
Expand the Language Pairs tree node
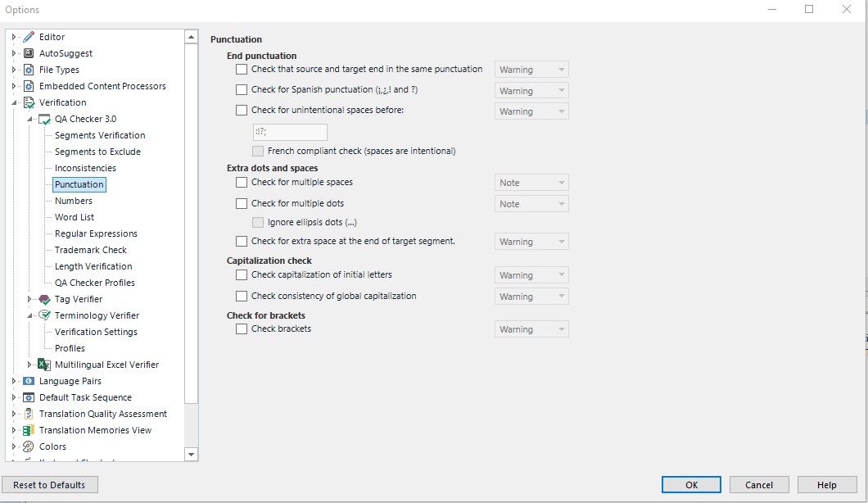(15, 381)
